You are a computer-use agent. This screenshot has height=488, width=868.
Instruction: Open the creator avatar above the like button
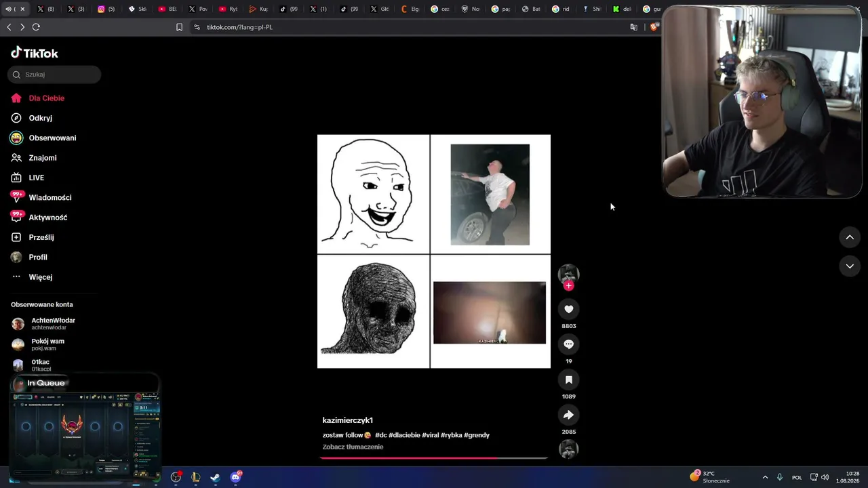pyautogui.click(x=568, y=274)
